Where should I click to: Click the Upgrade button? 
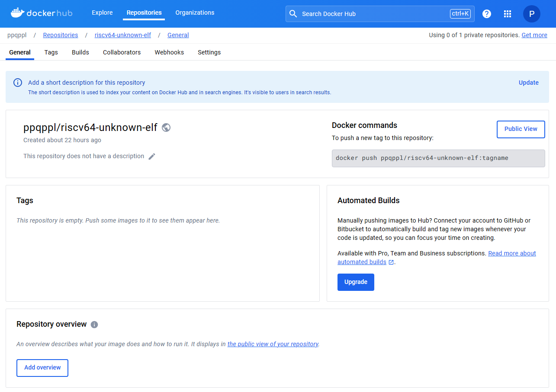tap(356, 282)
